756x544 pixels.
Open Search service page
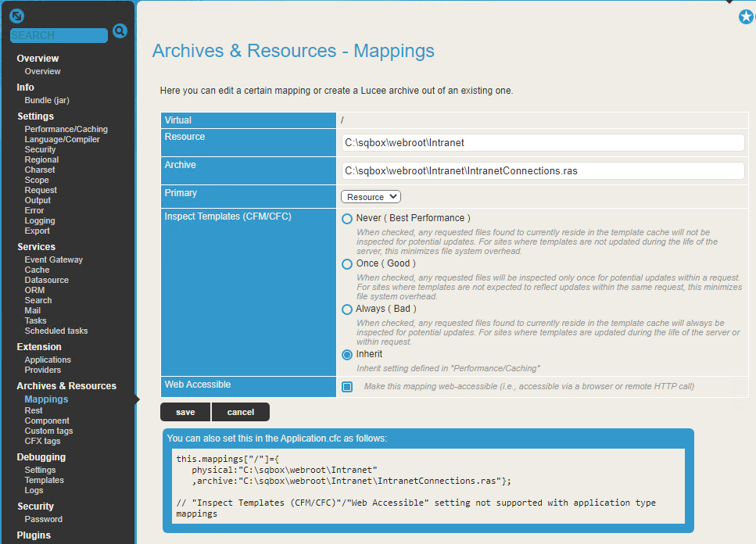click(38, 300)
